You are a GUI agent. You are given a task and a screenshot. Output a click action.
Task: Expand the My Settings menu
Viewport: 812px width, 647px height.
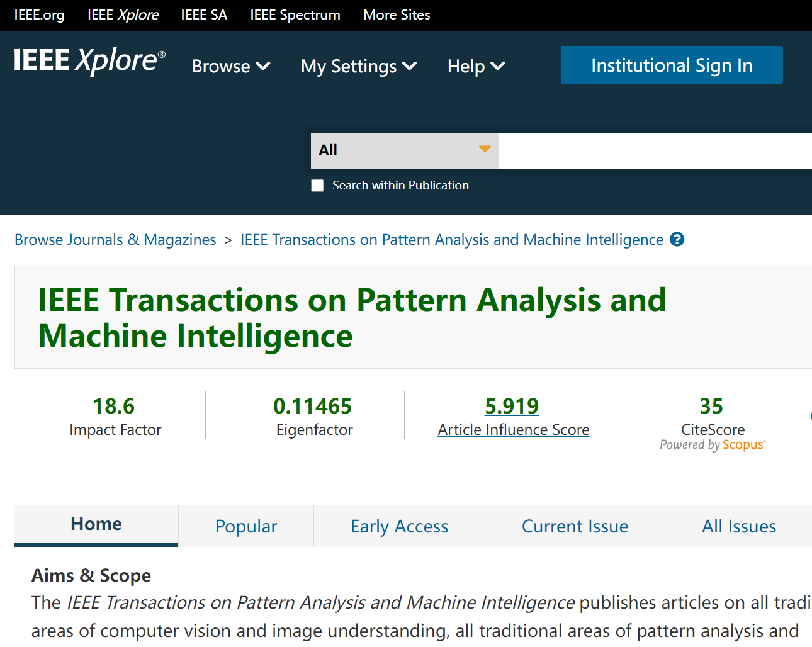tap(358, 66)
